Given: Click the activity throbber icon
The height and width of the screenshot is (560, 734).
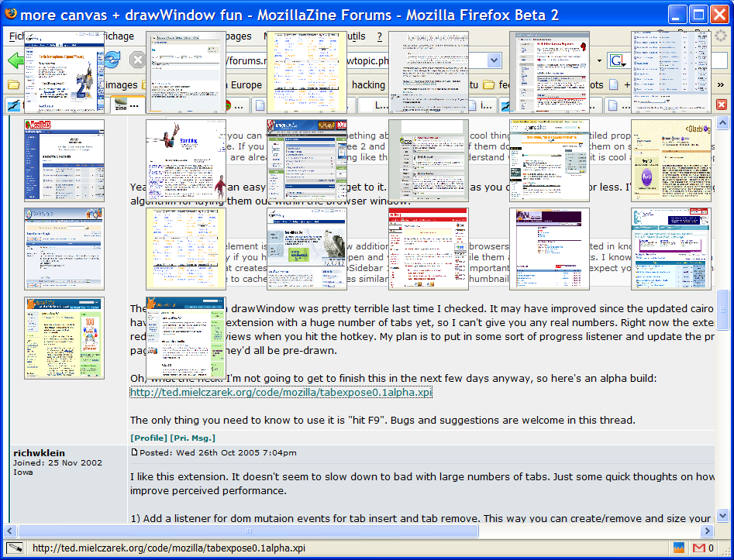Looking at the screenshot, I should point(720,36).
